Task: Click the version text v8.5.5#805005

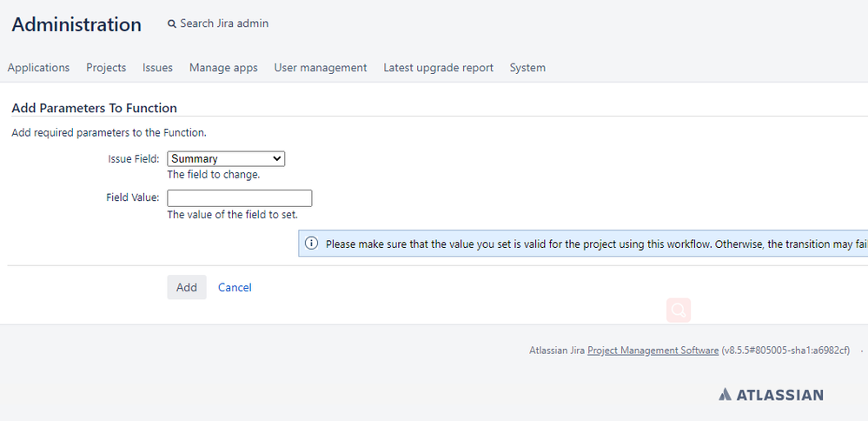Action: click(785, 350)
